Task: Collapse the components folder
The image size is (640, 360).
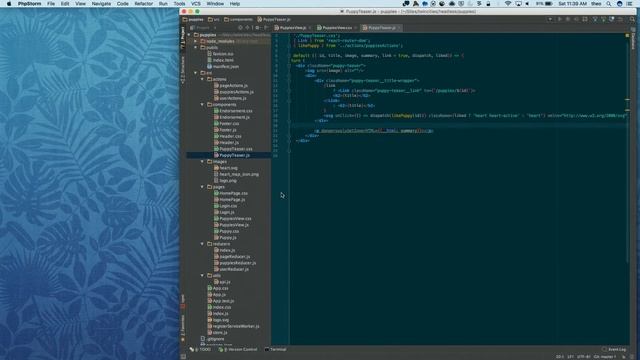Action: point(202,104)
